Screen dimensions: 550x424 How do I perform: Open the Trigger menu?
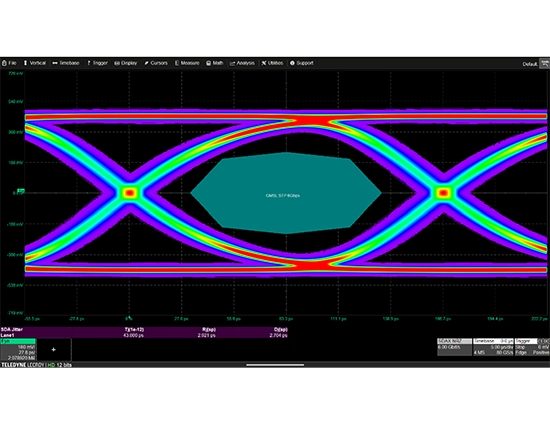(x=97, y=63)
